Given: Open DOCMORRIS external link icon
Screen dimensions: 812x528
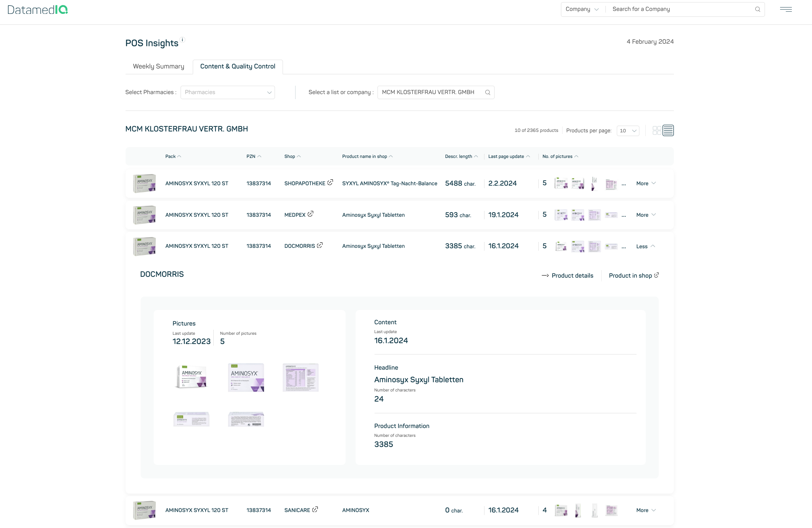Looking at the screenshot, I should coord(320,245).
